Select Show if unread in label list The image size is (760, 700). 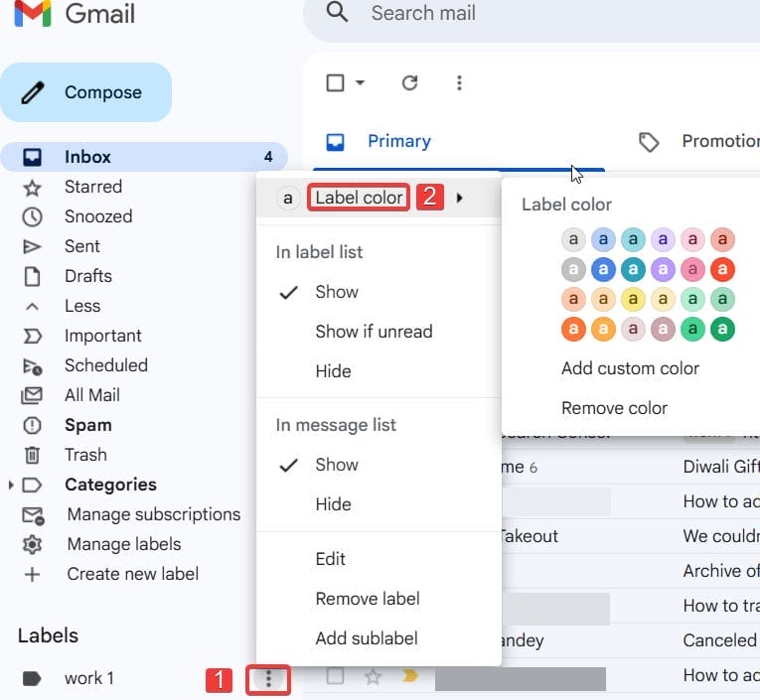(x=374, y=332)
